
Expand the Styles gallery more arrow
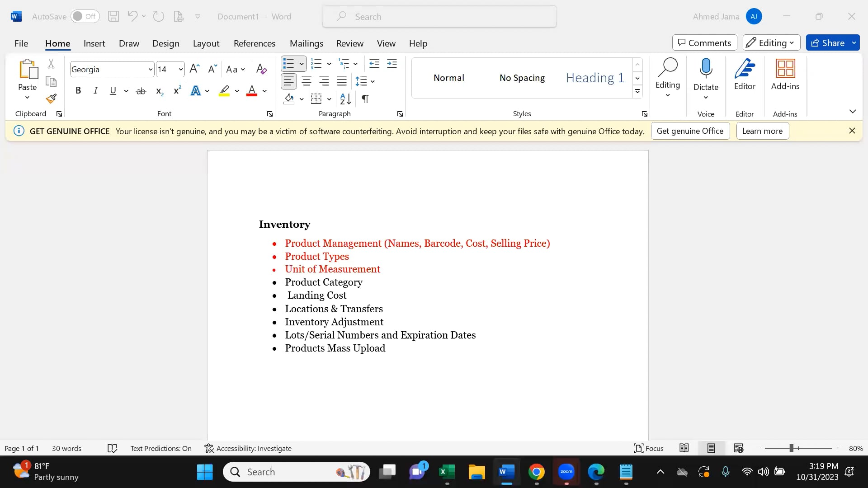pos(637,91)
